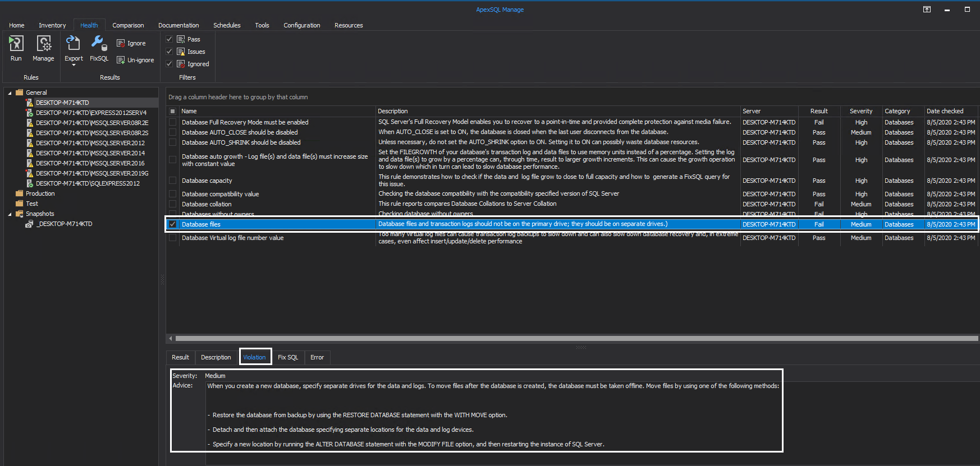Image resolution: width=980 pixels, height=466 pixels.
Task: Sort by the Result column header
Action: (x=819, y=111)
